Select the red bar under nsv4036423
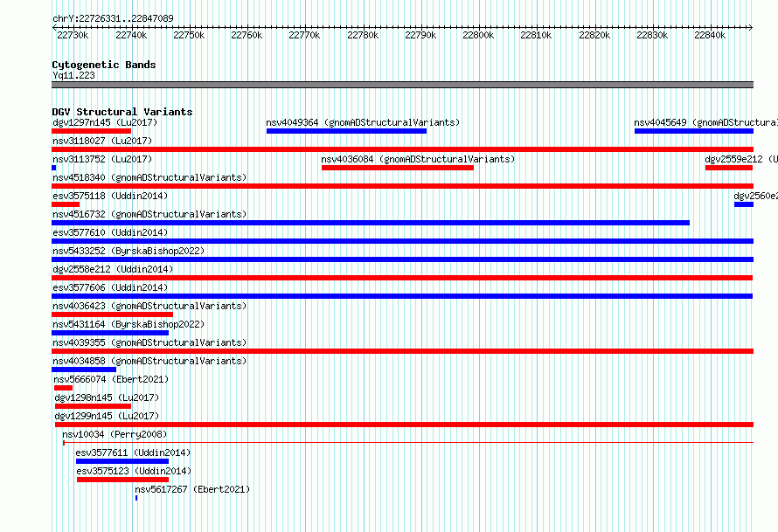 pyautogui.click(x=112, y=314)
